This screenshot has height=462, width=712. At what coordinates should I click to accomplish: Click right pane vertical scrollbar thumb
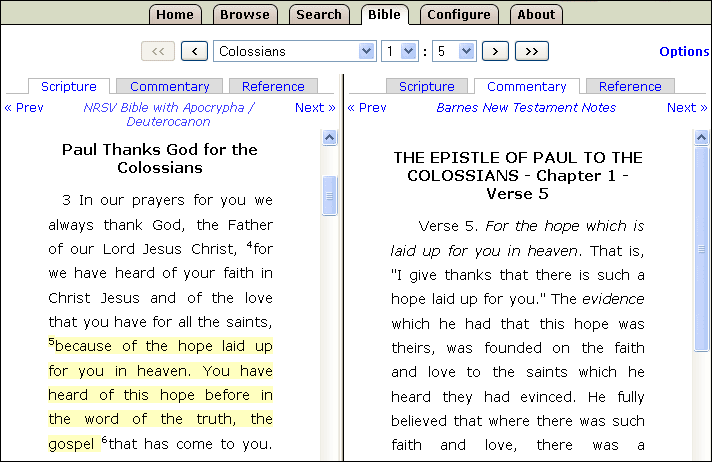[x=702, y=249]
